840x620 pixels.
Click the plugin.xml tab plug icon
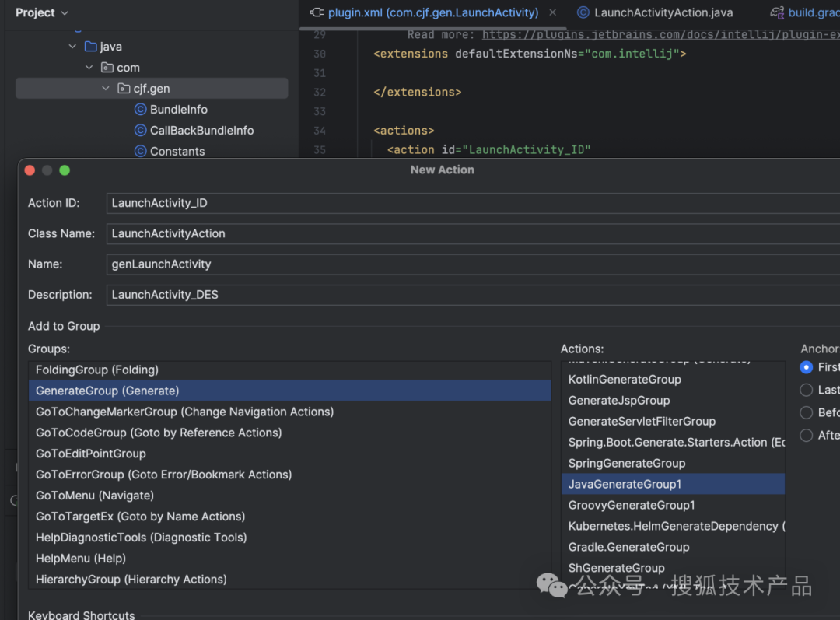point(317,12)
